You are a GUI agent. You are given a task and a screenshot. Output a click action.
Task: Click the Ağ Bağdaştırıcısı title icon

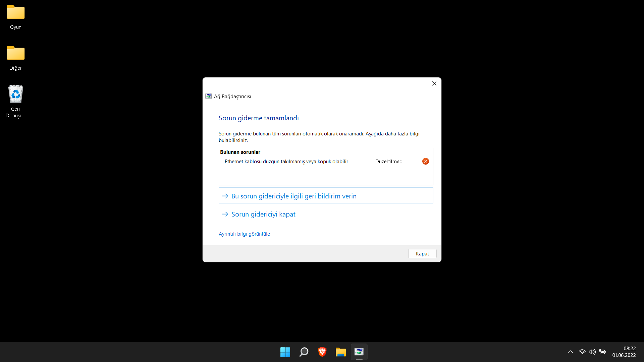(x=209, y=97)
